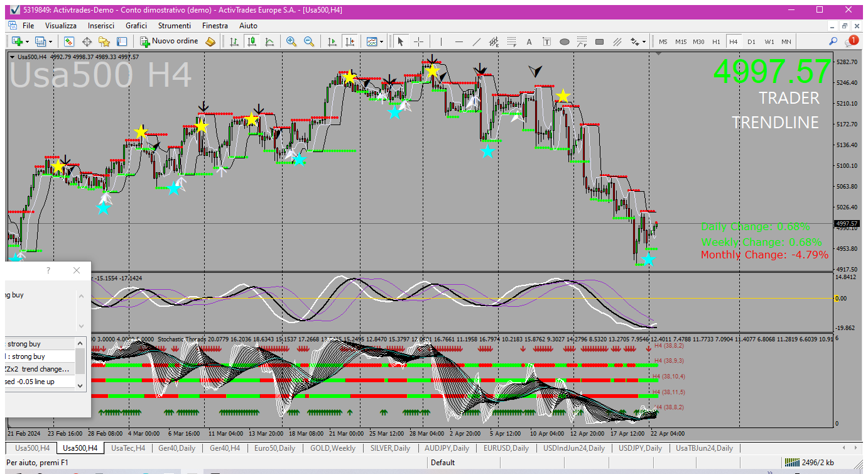The height and width of the screenshot is (474, 868).
Task: Select the text label T tool
Action: [x=547, y=41]
